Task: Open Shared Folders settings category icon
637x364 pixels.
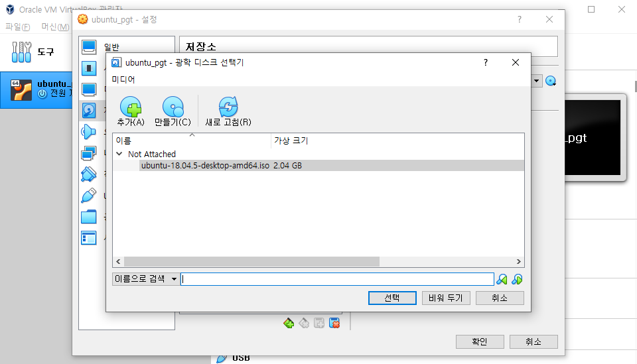Action: [89, 217]
